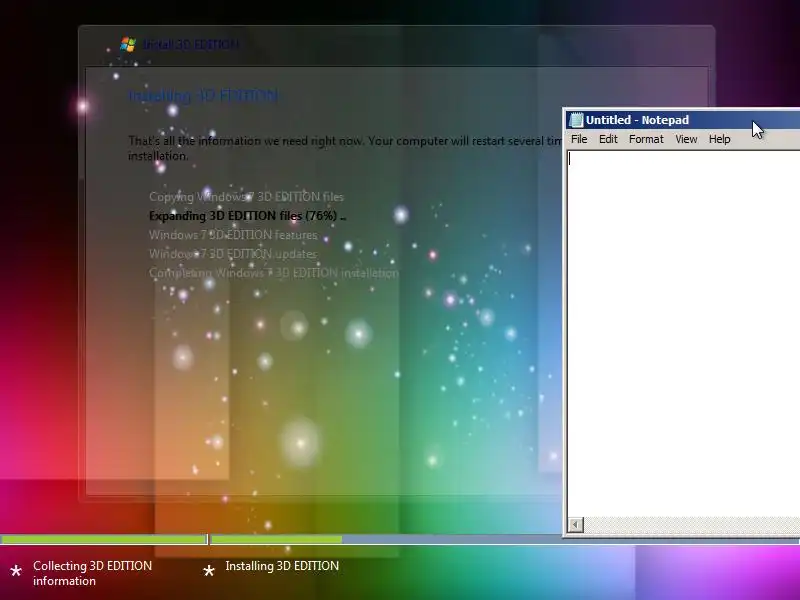Click the Notepad icon in title bar

[576, 120]
